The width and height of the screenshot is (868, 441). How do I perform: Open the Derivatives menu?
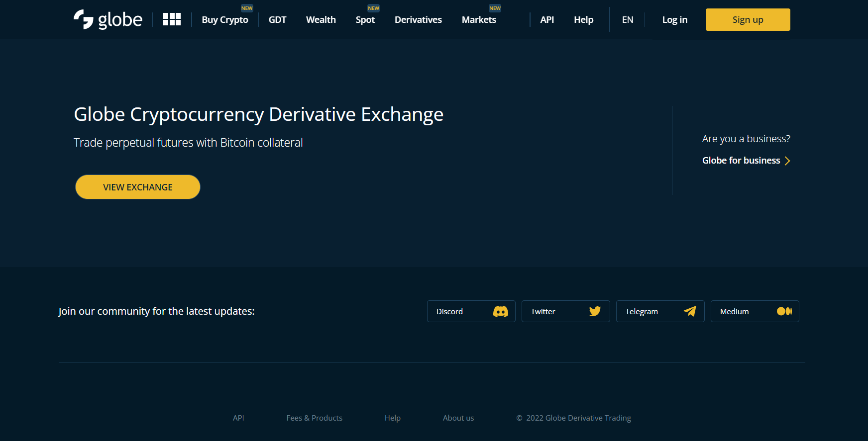point(418,20)
